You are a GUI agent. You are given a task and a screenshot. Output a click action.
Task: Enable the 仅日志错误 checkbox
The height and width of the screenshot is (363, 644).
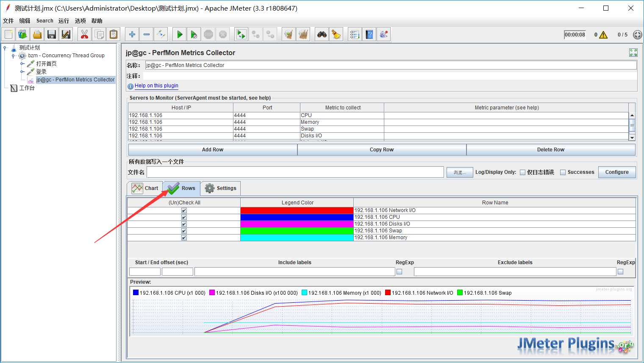(522, 172)
